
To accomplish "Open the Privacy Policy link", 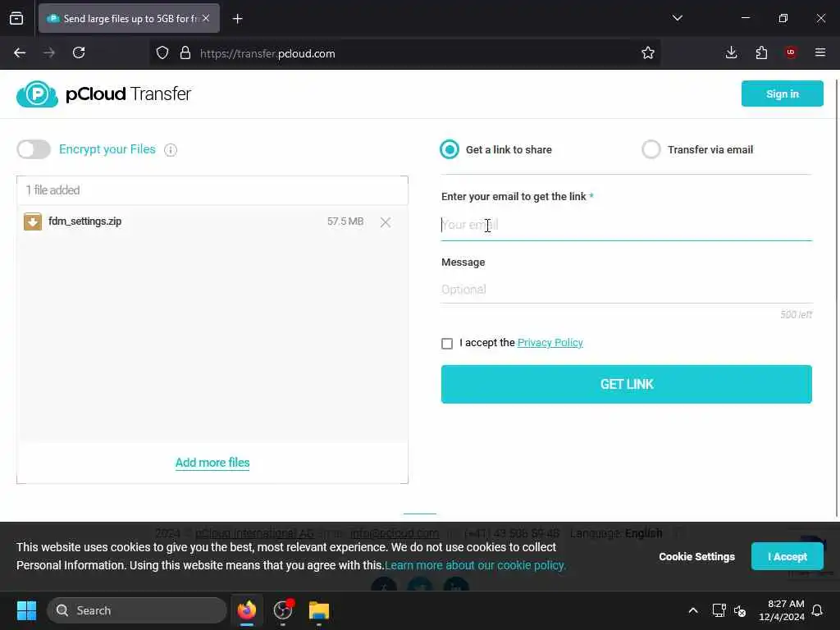I will click(550, 342).
